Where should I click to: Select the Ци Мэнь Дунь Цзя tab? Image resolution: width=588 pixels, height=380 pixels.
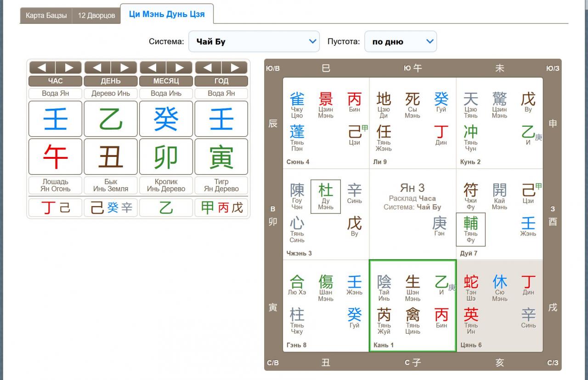point(167,14)
